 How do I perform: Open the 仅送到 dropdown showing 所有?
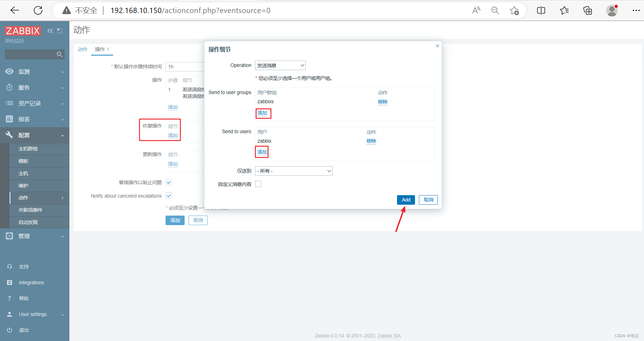(x=294, y=171)
